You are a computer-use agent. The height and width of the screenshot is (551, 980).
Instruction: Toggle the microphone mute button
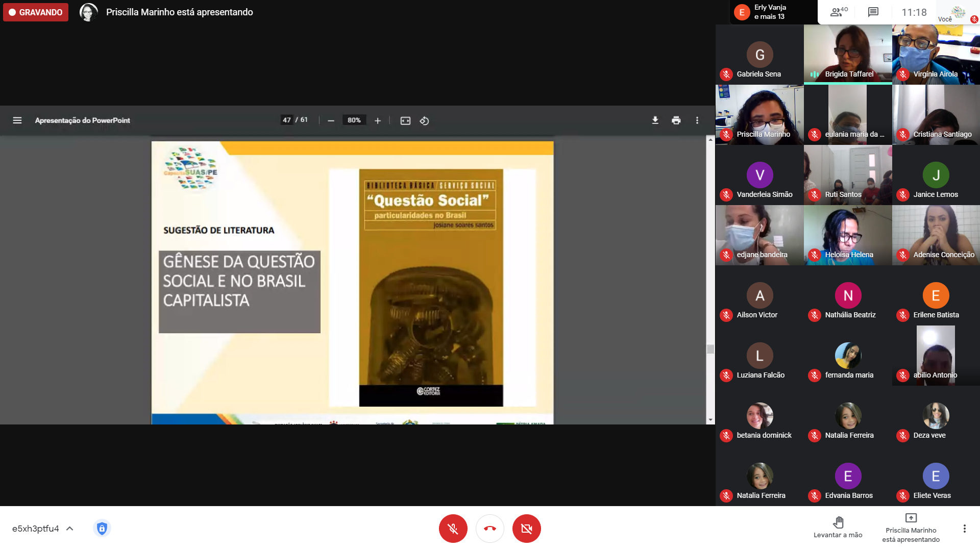(453, 529)
